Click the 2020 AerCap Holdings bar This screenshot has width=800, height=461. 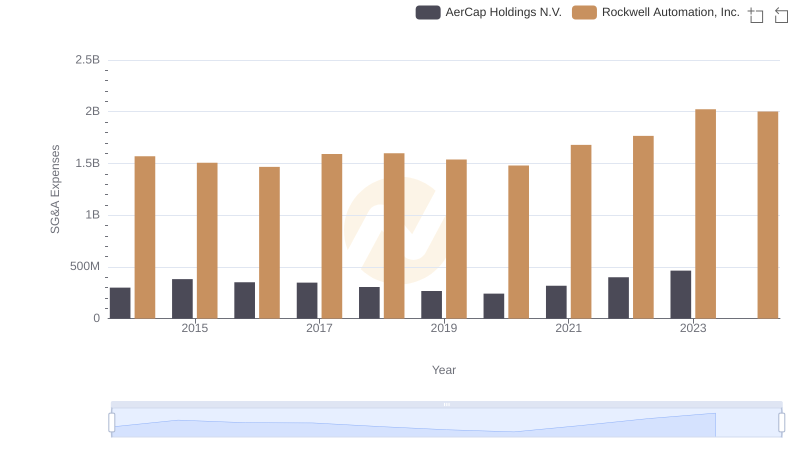tap(494, 306)
